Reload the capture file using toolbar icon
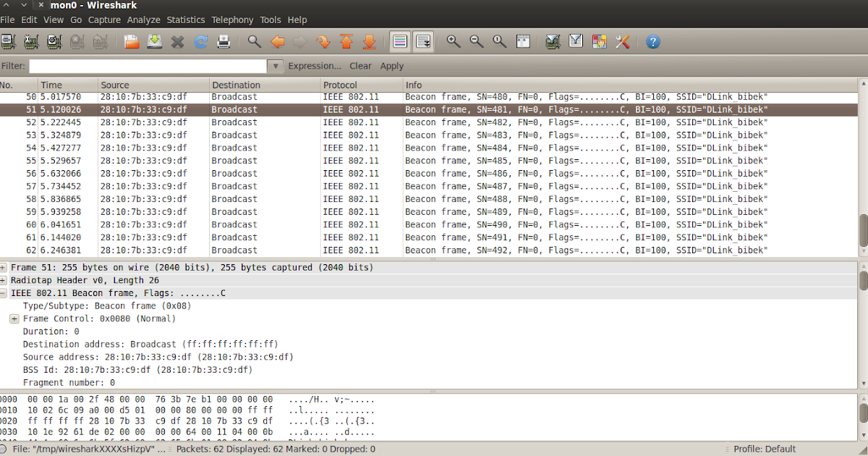868x456 pixels. 200,42
